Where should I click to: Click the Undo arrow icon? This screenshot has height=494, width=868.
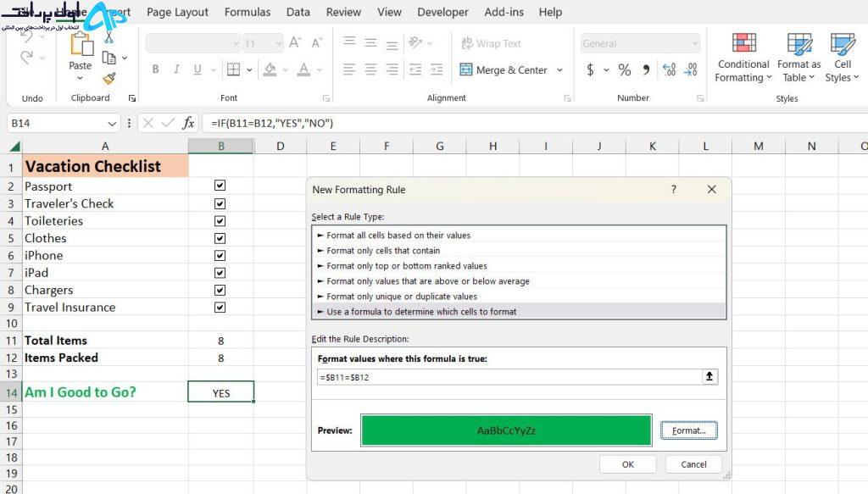tap(26, 36)
